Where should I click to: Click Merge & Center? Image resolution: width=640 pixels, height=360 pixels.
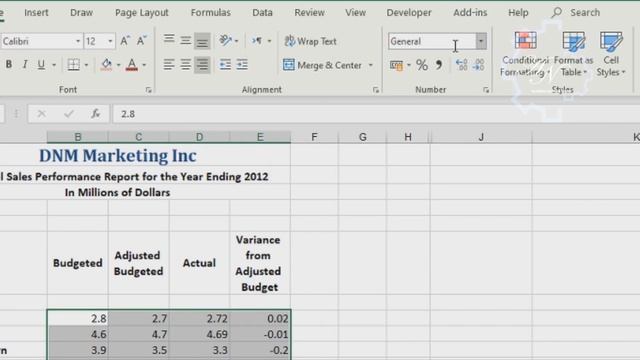(x=322, y=65)
